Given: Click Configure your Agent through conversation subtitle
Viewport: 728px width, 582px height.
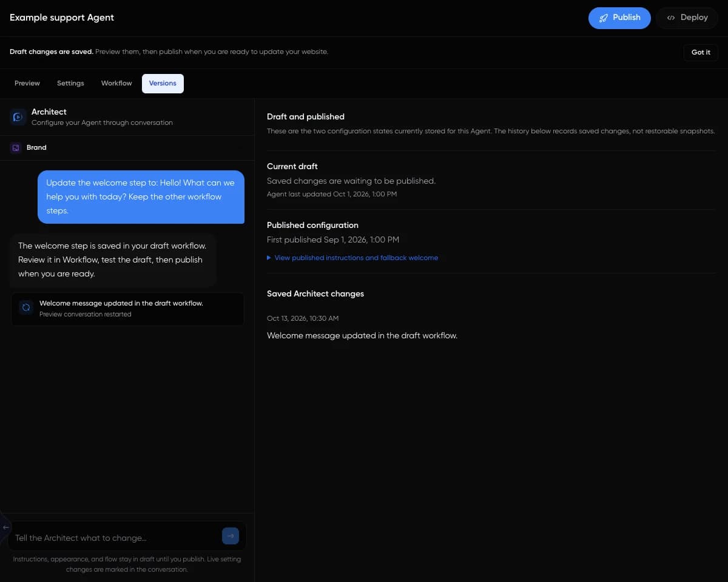Looking at the screenshot, I should 102,122.
